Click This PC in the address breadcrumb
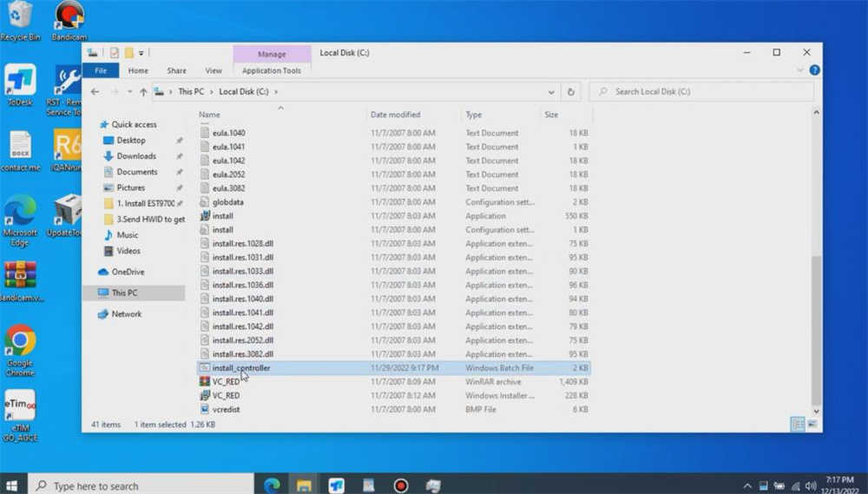The image size is (868, 494). click(x=191, y=92)
